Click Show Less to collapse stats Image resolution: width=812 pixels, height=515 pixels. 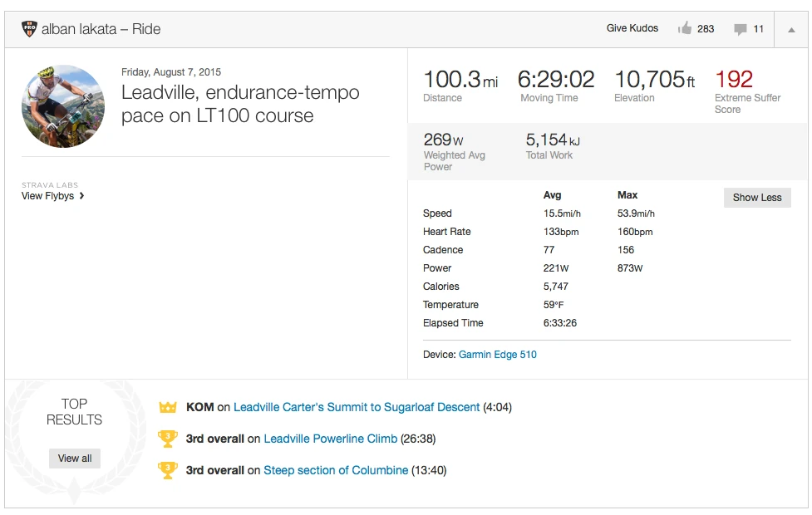pyautogui.click(x=756, y=198)
